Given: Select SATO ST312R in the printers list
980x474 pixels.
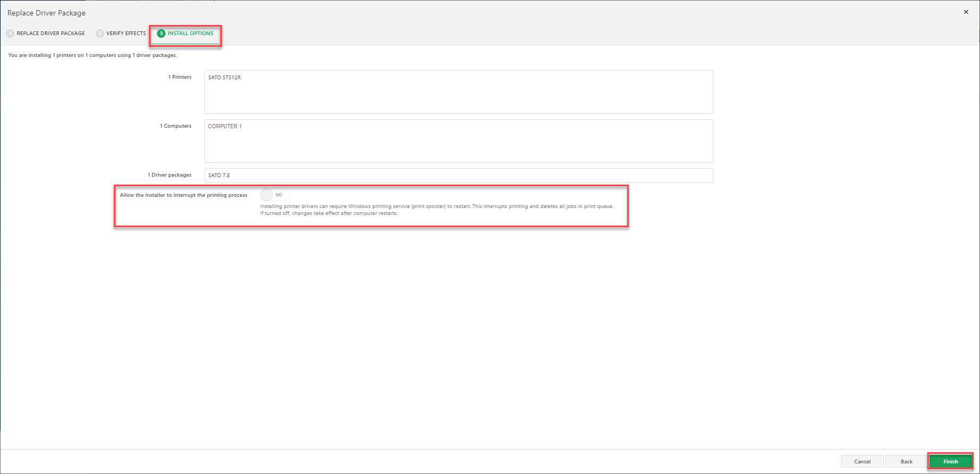Looking at the screenshot, I should click(225, 78).
